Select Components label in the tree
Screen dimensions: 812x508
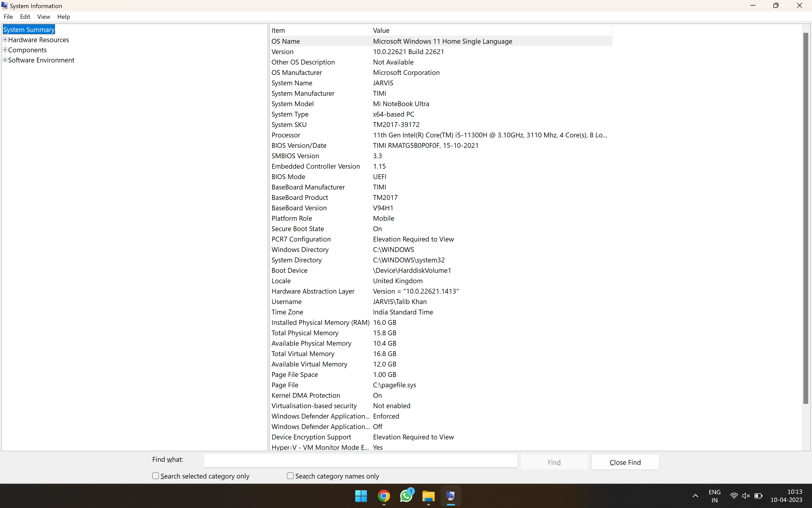tap(27, 50)
